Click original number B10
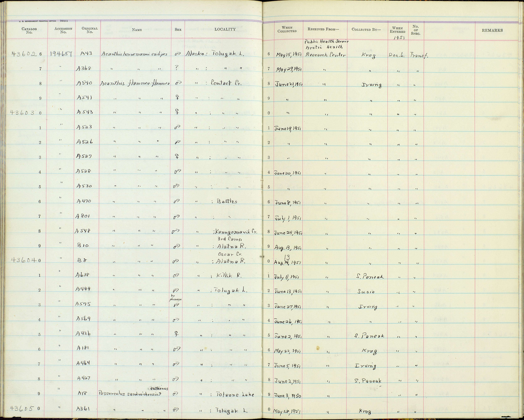 83,246
